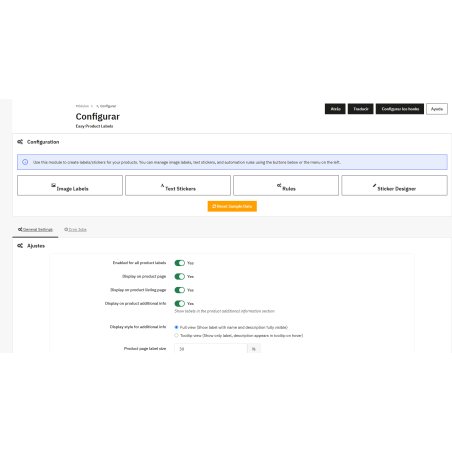Click the blue info alert message

232,162
